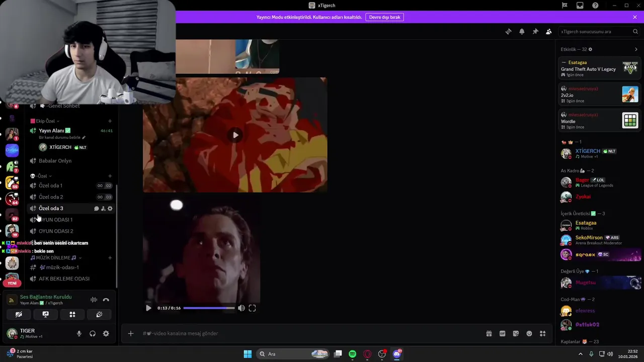
Task: Play the video using bottom-left play button
Action: pyautogui.click(x=148, y=308)
